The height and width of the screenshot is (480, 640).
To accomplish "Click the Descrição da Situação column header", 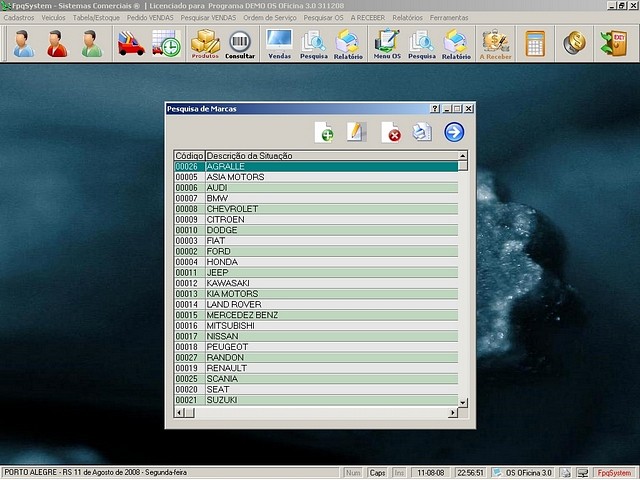I will (x=331, y=156).
